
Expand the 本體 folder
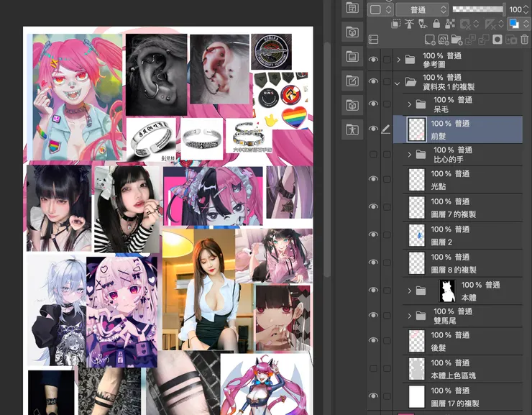pos(410,291)
